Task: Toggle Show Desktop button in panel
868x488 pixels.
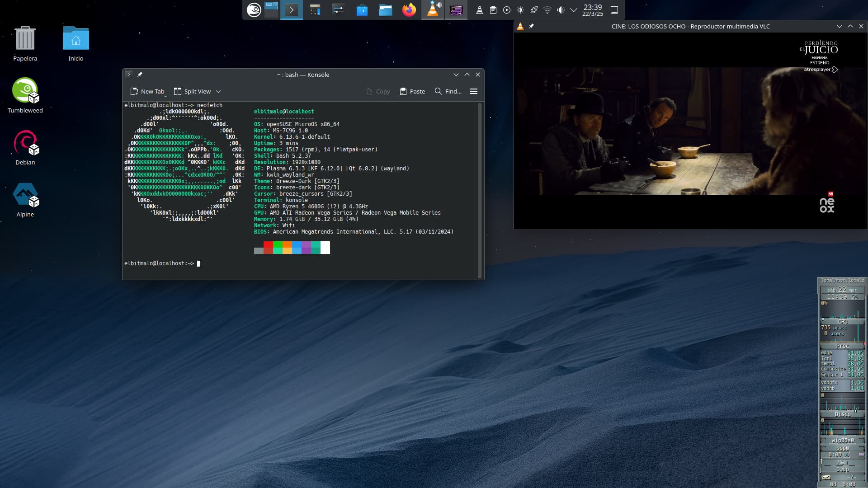Action: click(614, 10)
